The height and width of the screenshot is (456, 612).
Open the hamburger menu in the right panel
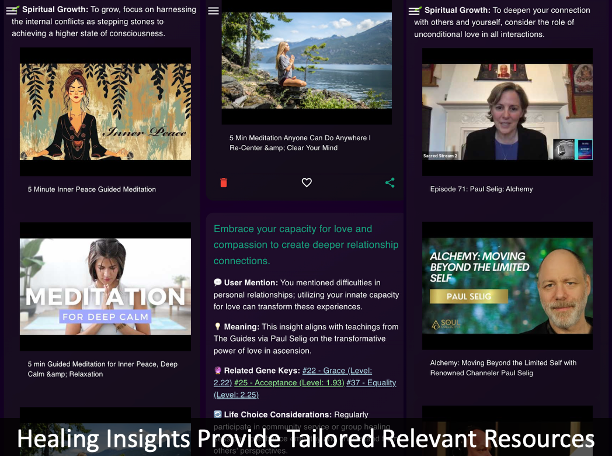click(414, 10)
